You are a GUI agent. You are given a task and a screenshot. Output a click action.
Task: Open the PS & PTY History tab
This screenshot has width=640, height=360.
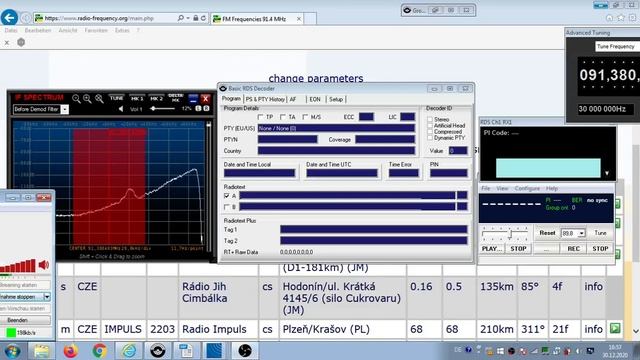265,99
